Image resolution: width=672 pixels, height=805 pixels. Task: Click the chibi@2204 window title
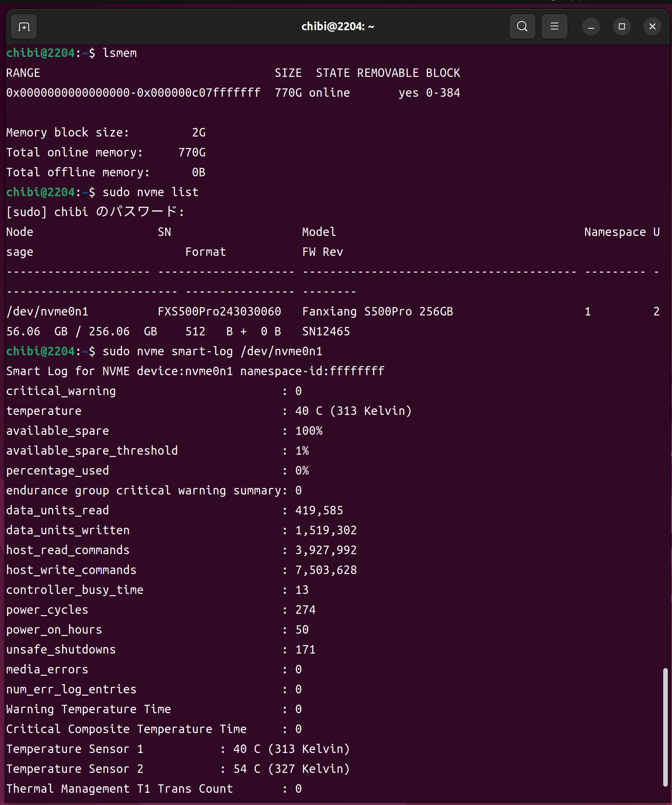[337, 26]
